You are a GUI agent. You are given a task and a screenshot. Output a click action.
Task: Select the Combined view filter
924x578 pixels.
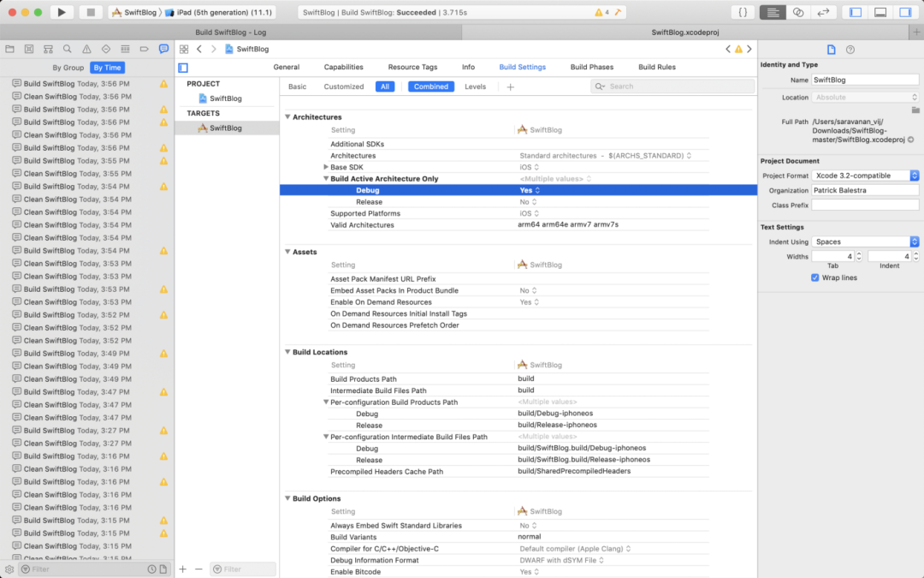[x=430, y=86]
